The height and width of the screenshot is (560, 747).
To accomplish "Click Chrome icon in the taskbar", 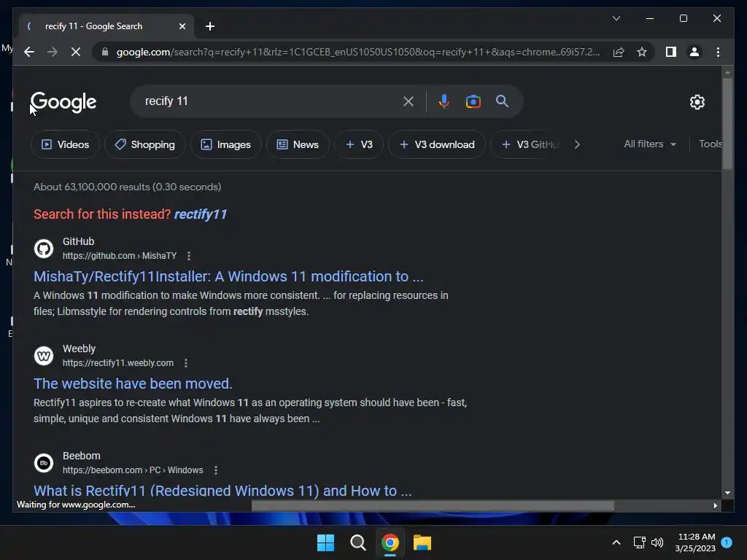I will point(390,542).
